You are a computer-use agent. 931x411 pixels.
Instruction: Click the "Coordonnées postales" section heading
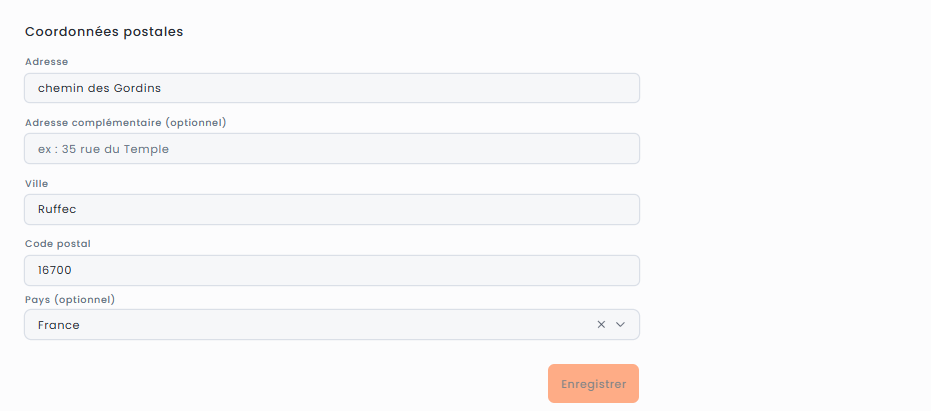pos(104,32)
